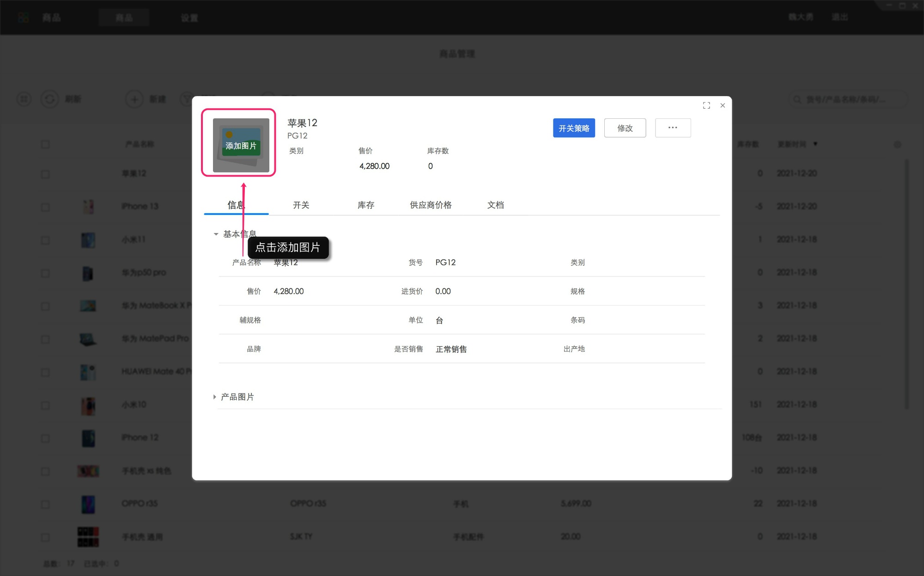The width and height of the screenshot is (924, 576).
Task: Toggle the select-all header checkbox
Action: (45, 145)
